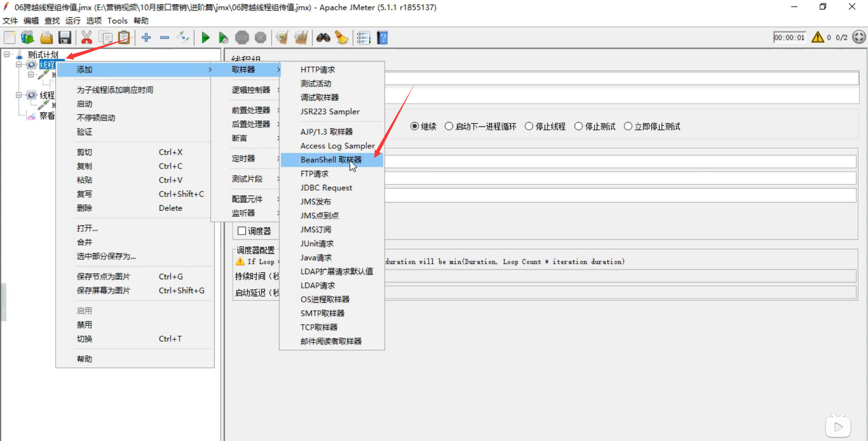This screenshot has width=868, height=441.
Task: Select the 继续 radio option
Action: click(x=415, y=127)
